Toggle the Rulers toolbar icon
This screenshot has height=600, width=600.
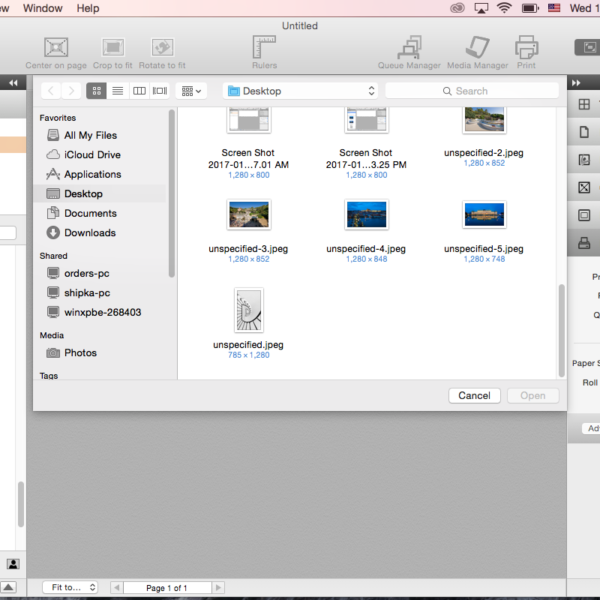(264, 48)
